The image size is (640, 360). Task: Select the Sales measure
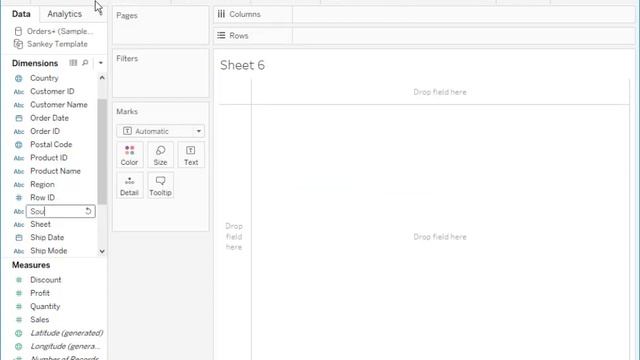40,320
